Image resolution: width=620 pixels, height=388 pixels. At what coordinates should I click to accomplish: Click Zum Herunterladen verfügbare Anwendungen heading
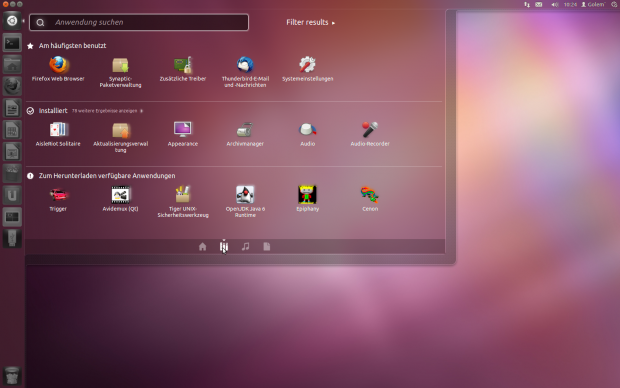point(107,176)
